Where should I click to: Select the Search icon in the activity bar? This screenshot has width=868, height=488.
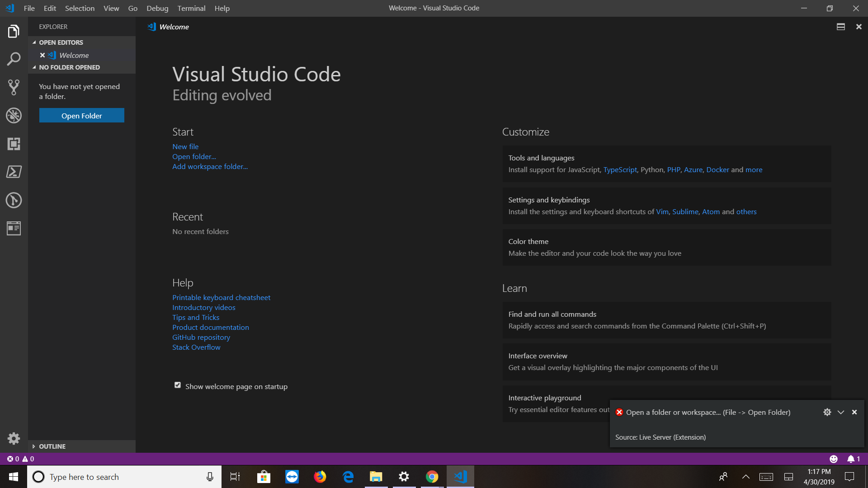(x=14, y=59)
